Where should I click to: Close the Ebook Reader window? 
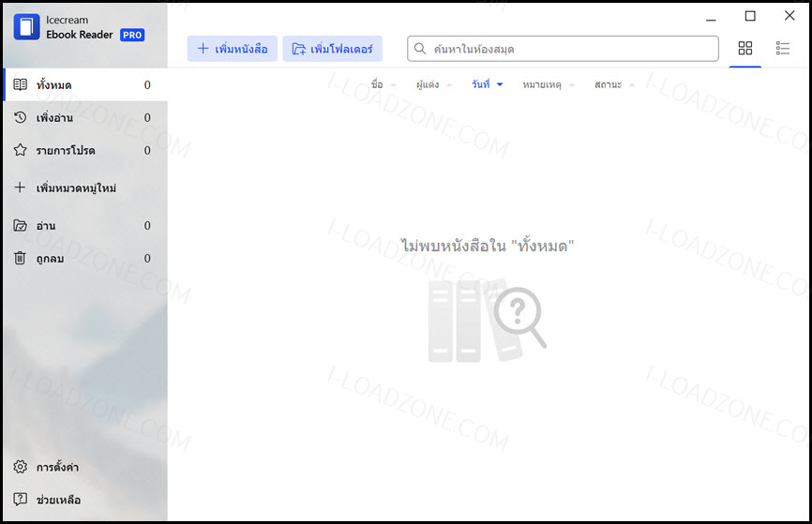789,16
